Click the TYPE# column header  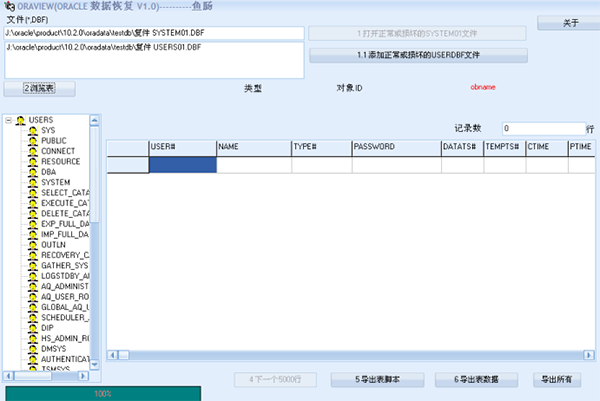(x=322, y=148)
